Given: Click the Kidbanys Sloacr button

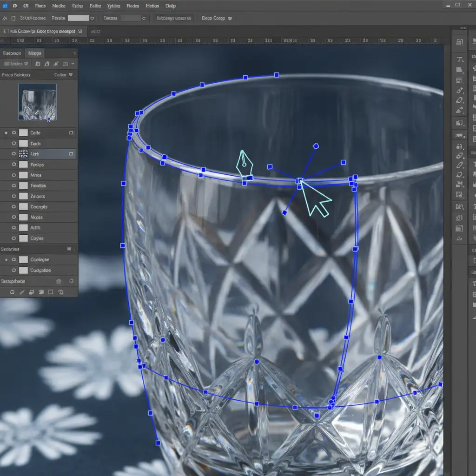Looking at the screenshot, I should click(174, 18).
